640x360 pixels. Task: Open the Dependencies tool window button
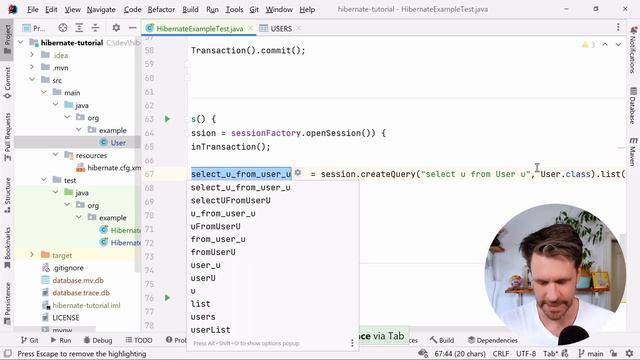coord(493,340)
